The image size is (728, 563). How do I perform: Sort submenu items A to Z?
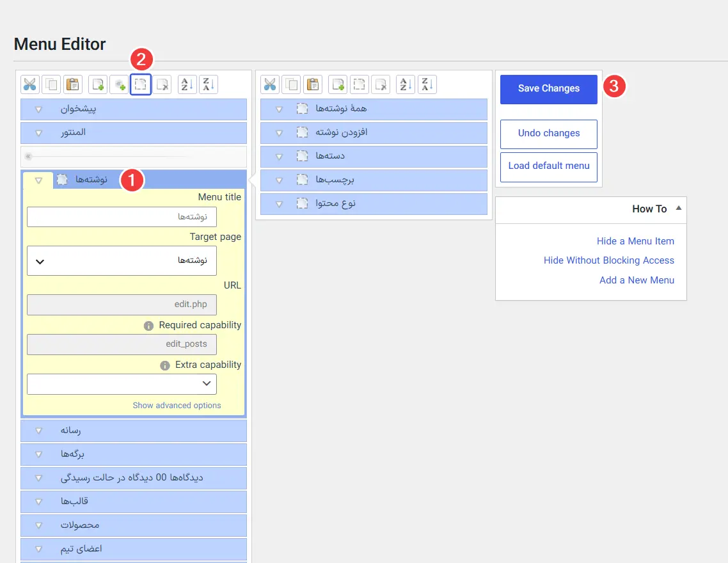406,84
